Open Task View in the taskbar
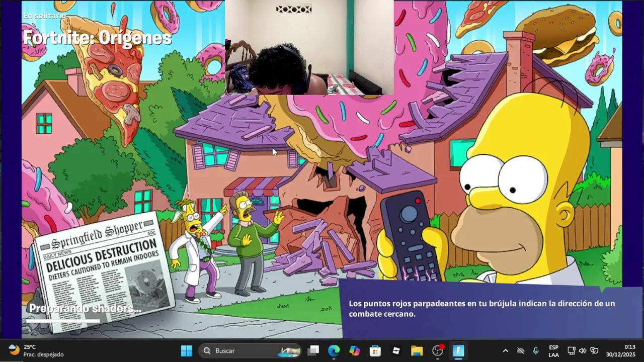Screen dimensions: 644x362 [313, 350]
